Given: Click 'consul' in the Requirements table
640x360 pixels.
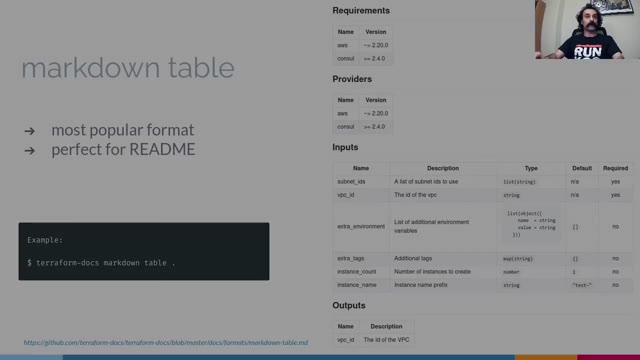Looking at the screenshot, I should [346, 59].
